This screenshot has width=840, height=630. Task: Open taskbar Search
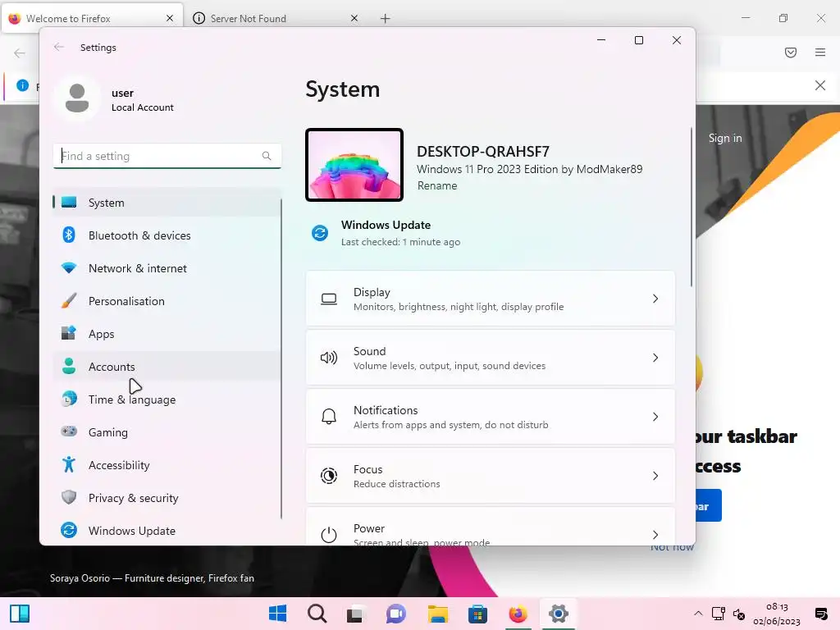point(317,614)
